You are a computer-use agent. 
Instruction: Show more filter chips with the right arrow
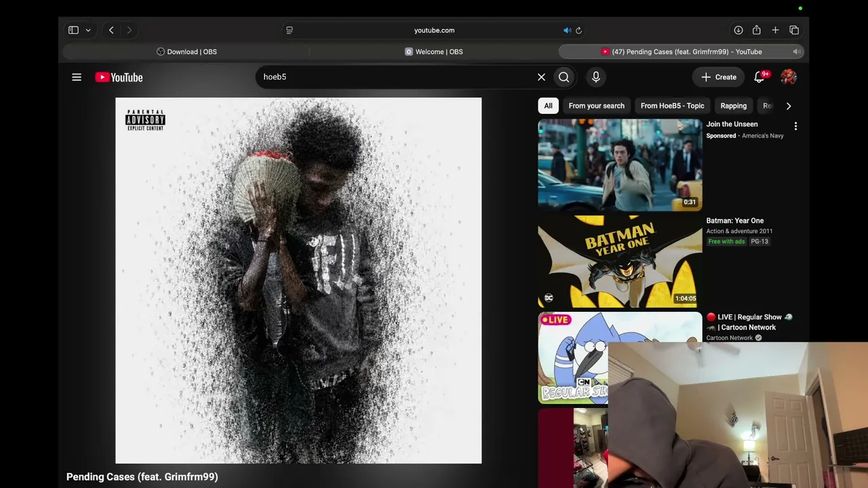(x=788, y=106)
